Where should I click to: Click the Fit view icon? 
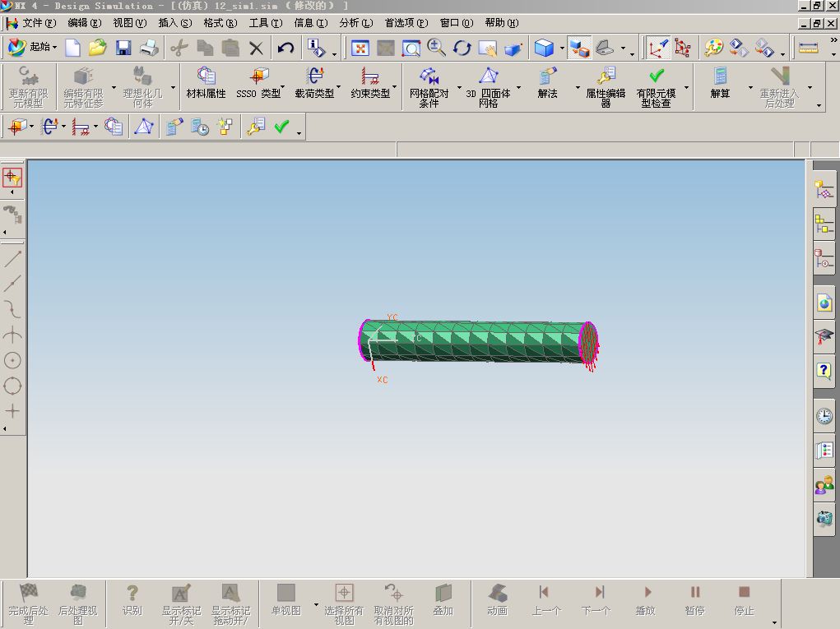click(x=360, y=49)
